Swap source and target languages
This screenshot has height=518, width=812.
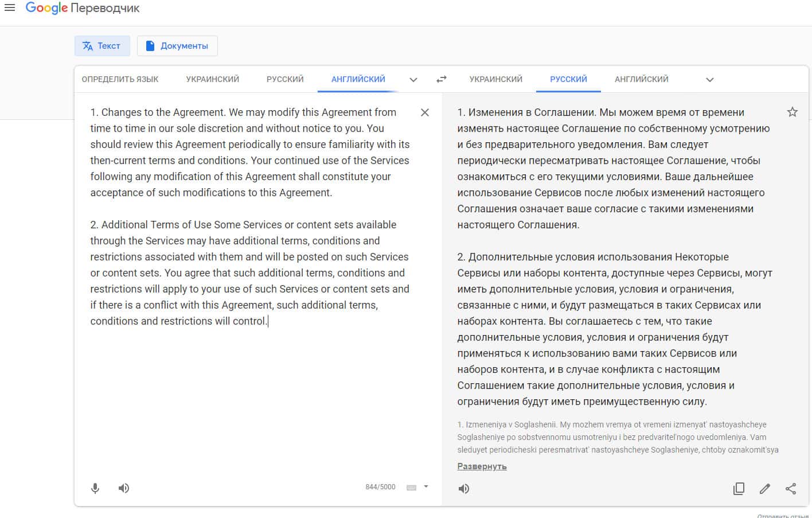click(441, 79)
